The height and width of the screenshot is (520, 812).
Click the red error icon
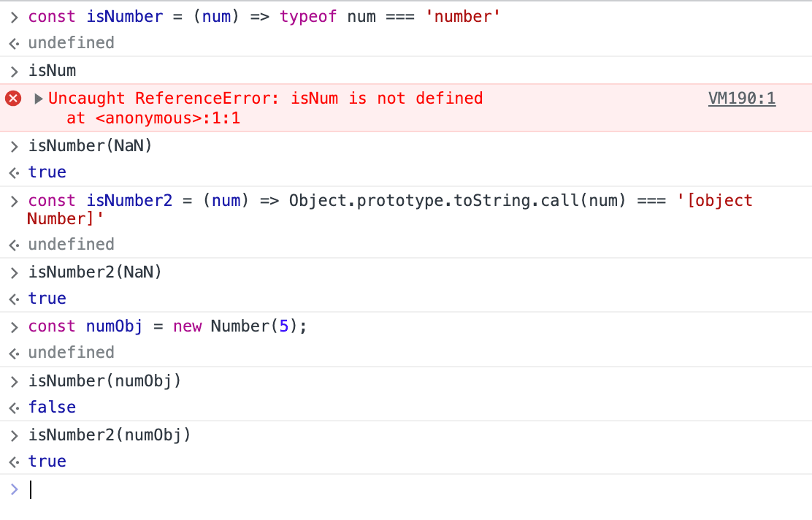pyautogui.click(x=13, y=99)
